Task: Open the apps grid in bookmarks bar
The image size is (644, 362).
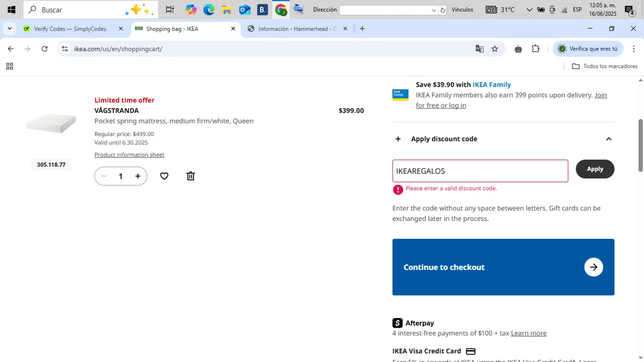Action: (x=9, y=66)
